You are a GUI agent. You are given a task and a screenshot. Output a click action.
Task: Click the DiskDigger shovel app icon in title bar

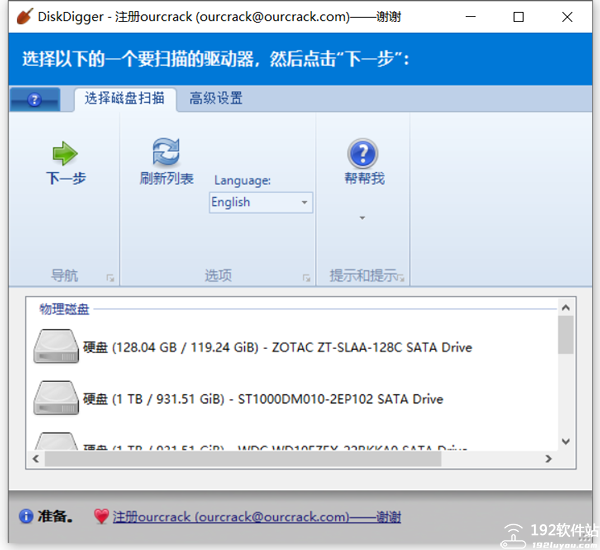25,16
